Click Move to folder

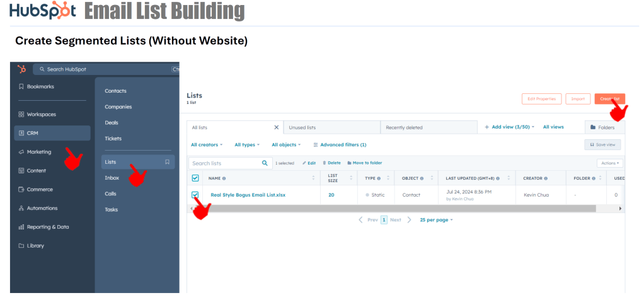365,163
